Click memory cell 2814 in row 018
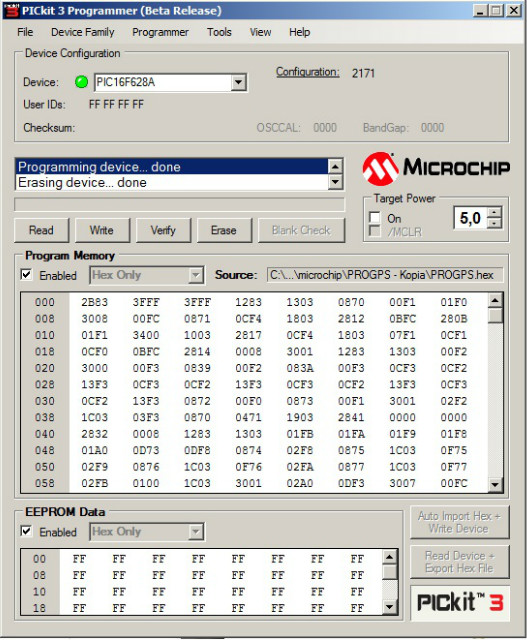The height and width of the screenshot is (640, 527). point(197,351)
